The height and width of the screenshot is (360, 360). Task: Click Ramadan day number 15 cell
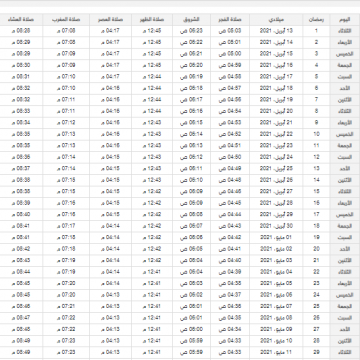tap(316, 192)
